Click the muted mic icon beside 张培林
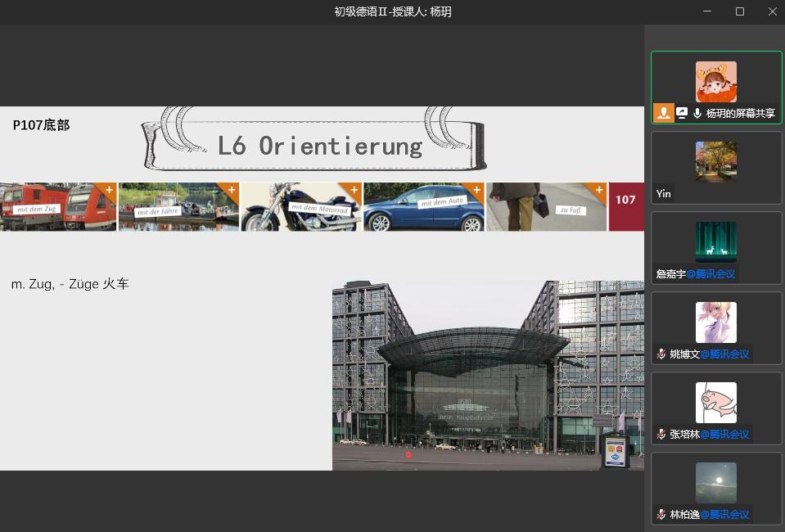Screen dimensions: 785x532 [661, 435]
